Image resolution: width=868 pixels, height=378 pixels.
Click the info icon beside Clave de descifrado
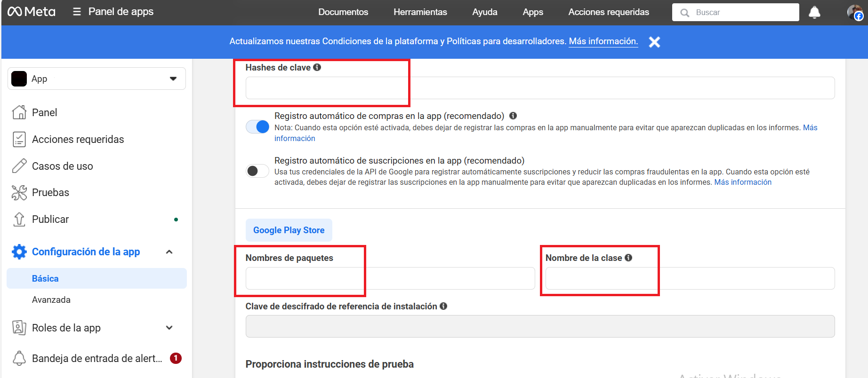[x=443, y=306]
